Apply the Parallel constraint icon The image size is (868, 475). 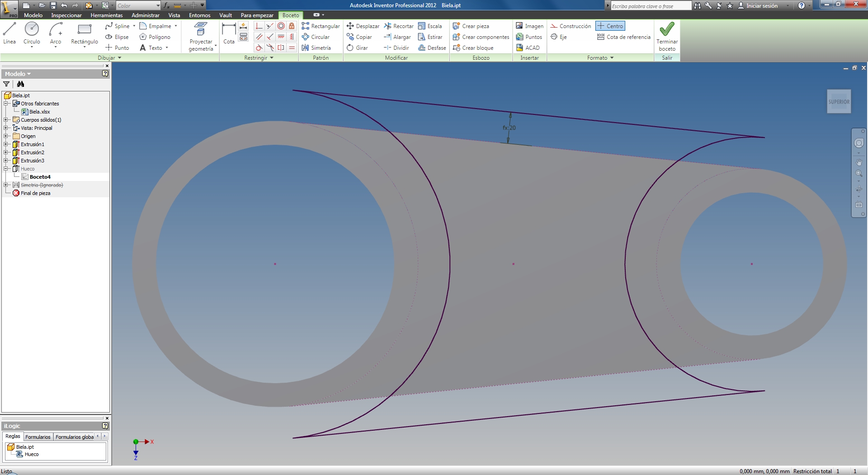tap(259, 37)
